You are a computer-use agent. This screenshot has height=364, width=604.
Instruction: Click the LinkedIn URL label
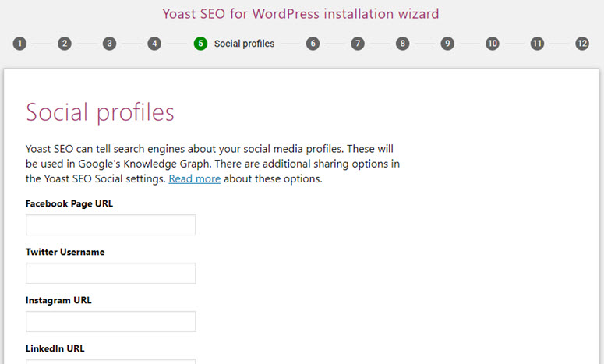click(x=55, y=348)
